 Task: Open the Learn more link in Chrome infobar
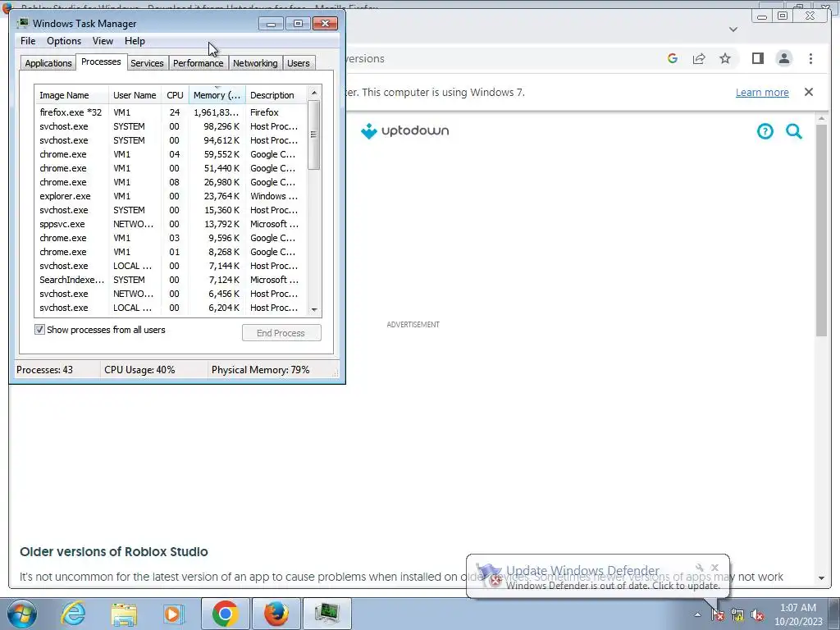click(x=762, y=92)
